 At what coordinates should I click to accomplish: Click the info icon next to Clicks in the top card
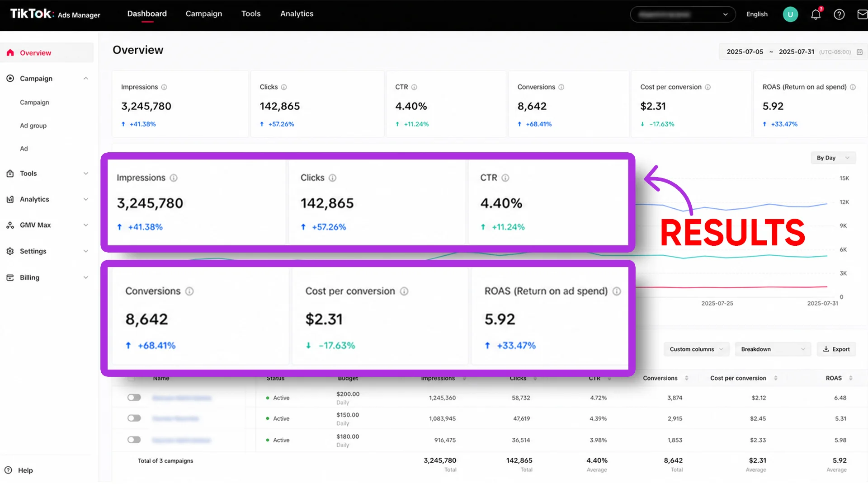(284, 87)
